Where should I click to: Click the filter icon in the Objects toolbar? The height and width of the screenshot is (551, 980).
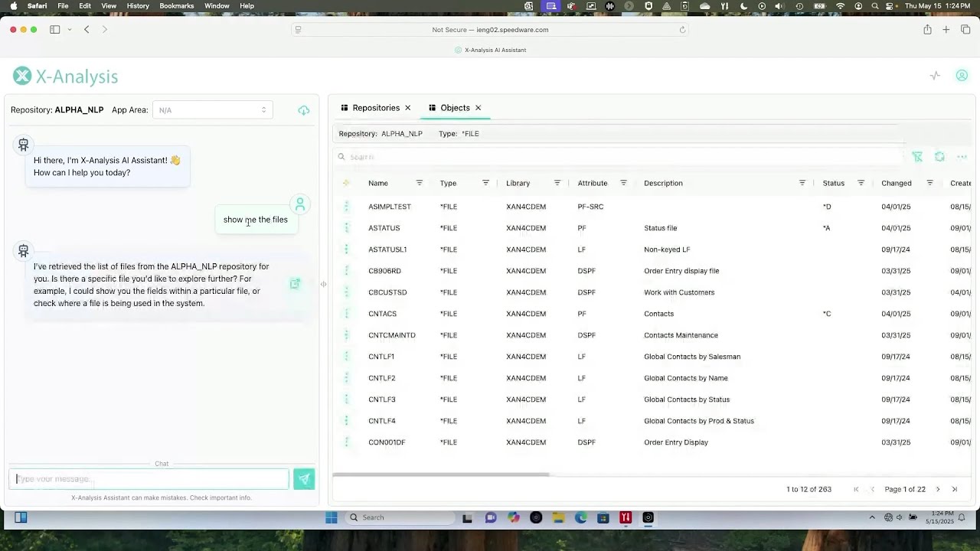click(x=917, y=157)
